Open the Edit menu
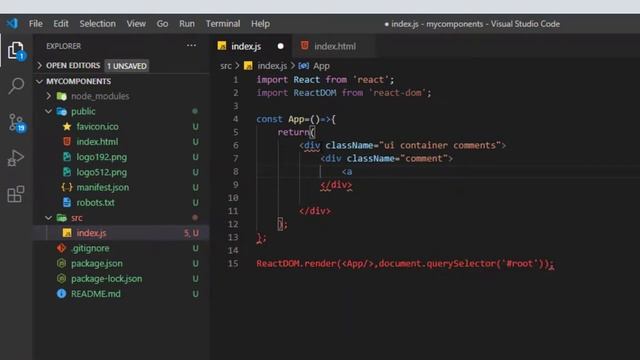 [x=61, y=24]
